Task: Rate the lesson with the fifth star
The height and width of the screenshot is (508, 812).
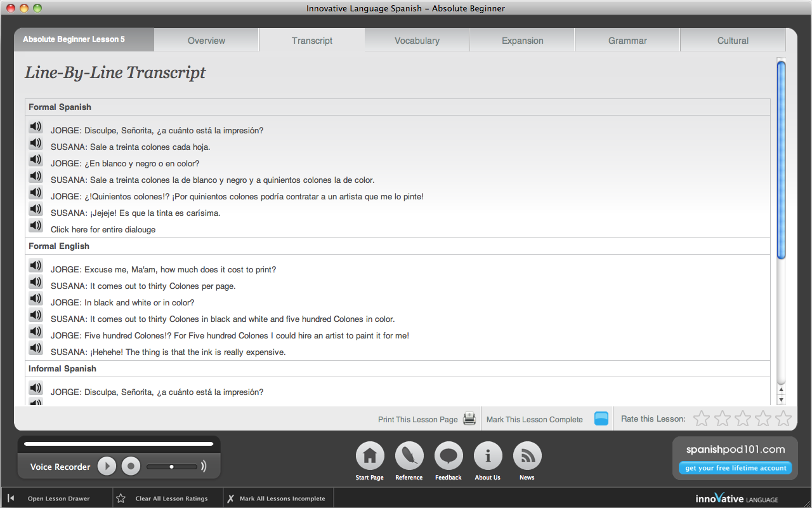Action: (x=783, y=418)
